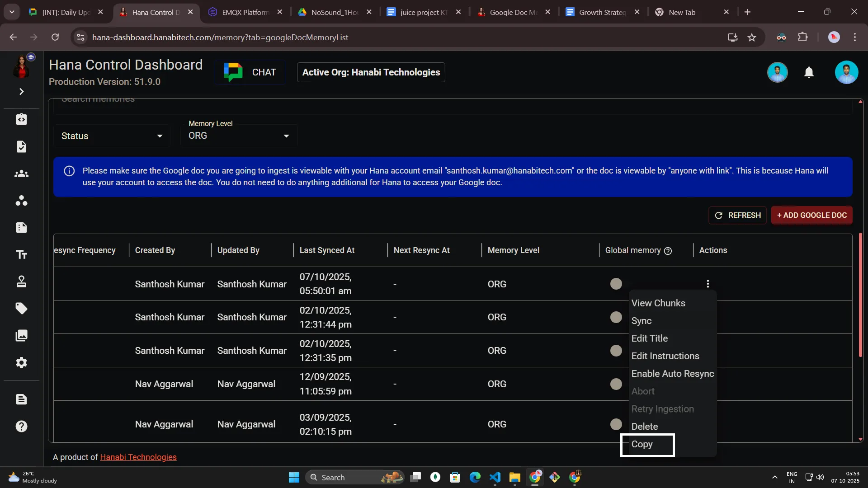Open the members group icon in sidebar

click(21, 174)
